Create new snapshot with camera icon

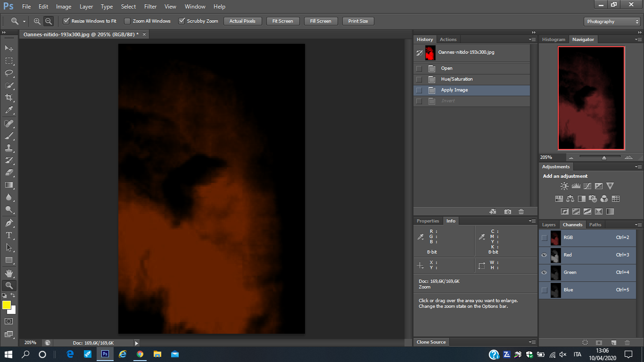pyautogui.click(x=507, y=212)
